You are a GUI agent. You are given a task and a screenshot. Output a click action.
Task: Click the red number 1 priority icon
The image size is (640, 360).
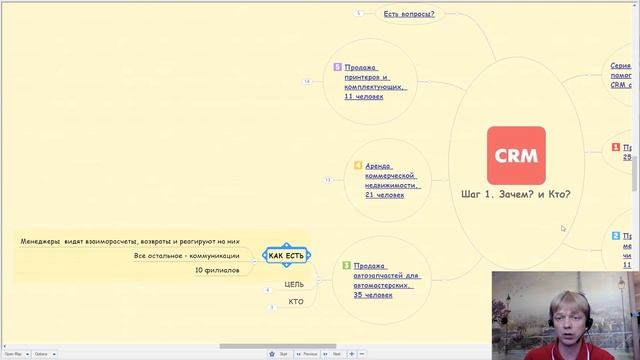(616, 147)
